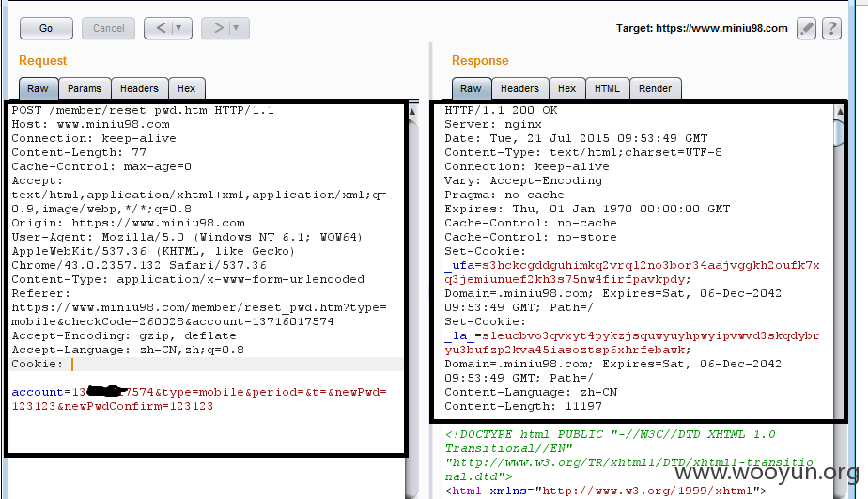868x499 pixels.
Task: Edit target with the pencil icon
Action: click(x=807, y=28)
